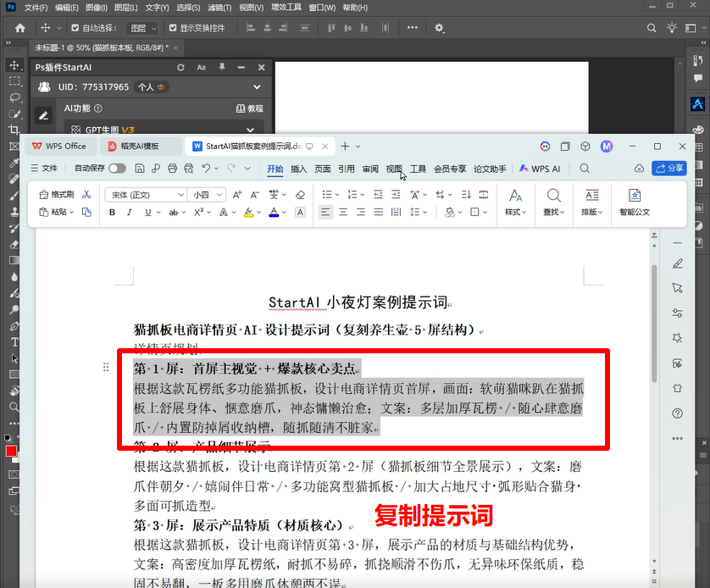This screenshot has width=710, height=588.
Task: Click the red foreground color swatch in Photoshop
Action: [11, 451]
